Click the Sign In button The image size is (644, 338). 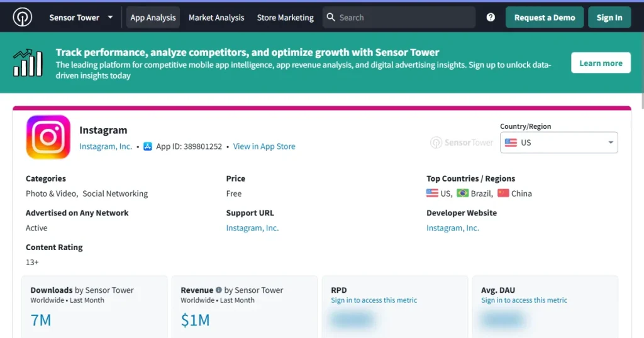coord(609,17)
